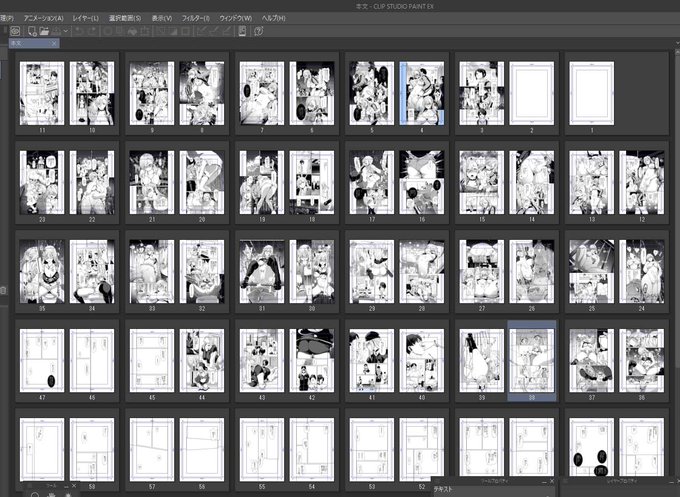The width and height of the screenshot is (680, 497).
Task: Click the page number label 40
Action: (x=422, y=397)
